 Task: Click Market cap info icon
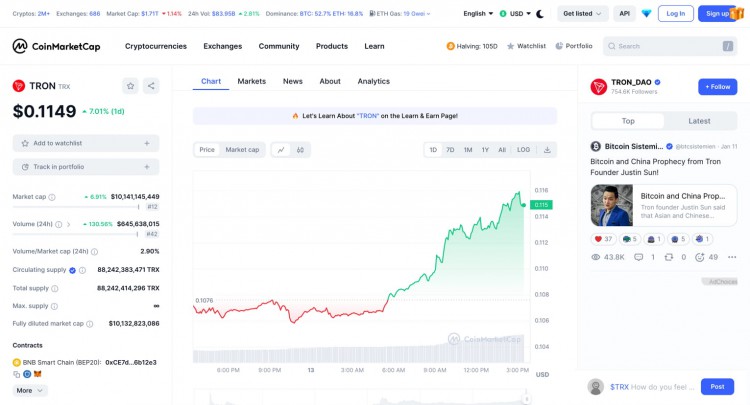[52, 197]
